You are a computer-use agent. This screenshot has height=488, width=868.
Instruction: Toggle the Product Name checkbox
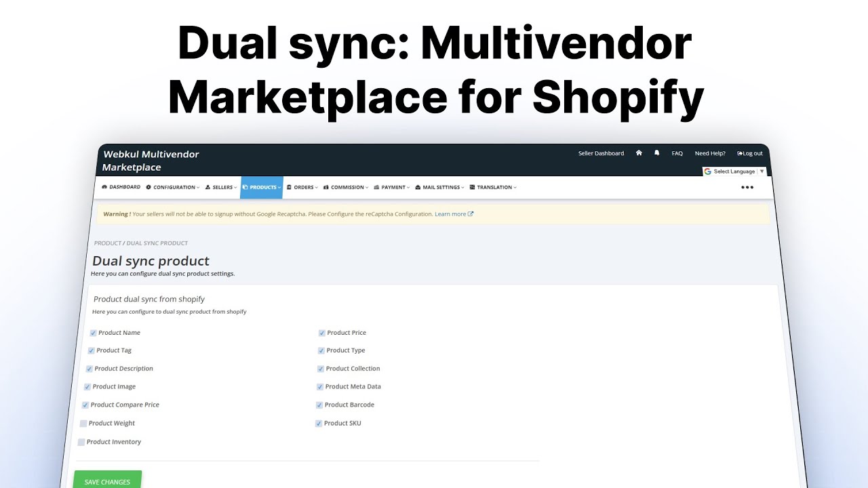93,333
